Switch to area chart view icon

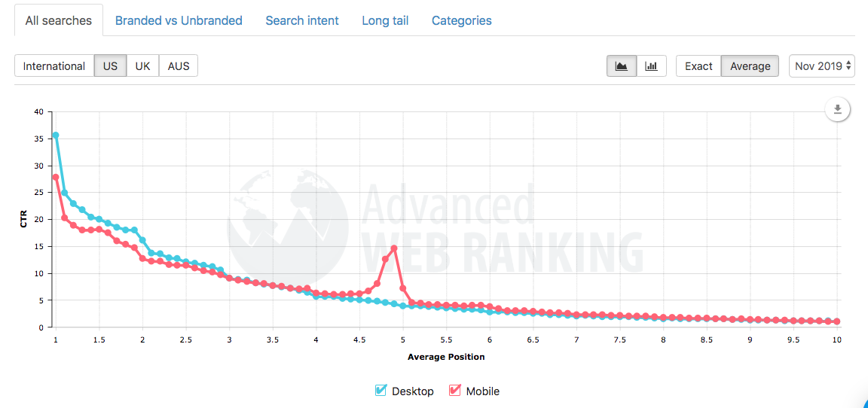(x=622, y=66)
